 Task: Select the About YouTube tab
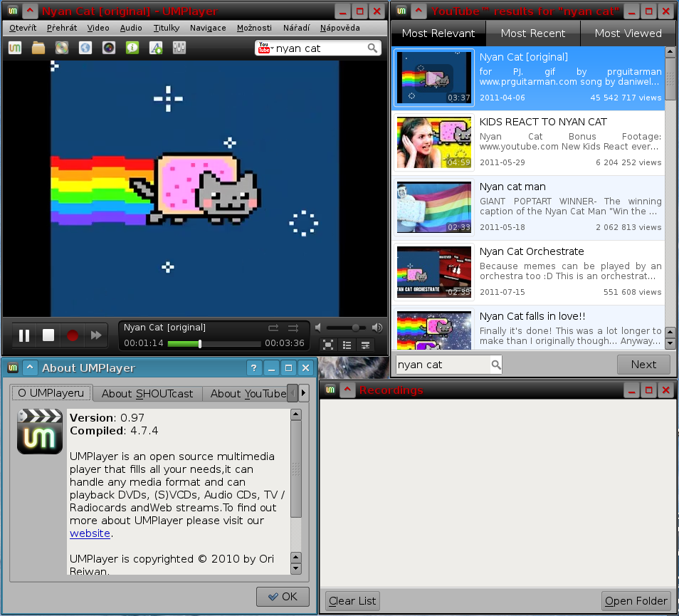tap(245, 393)
